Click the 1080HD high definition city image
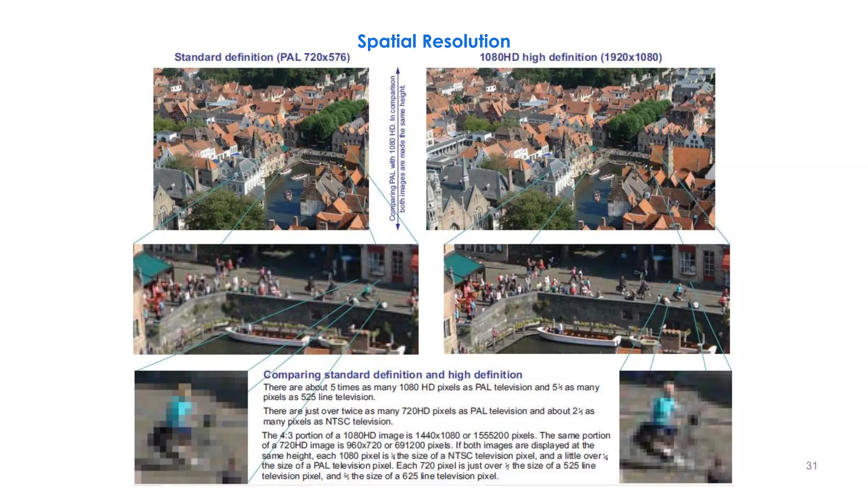 [570, 149]
